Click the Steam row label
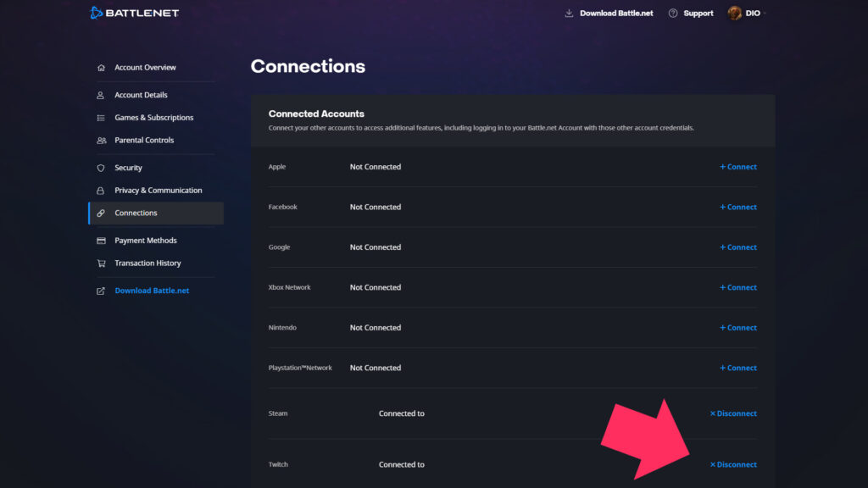This screenshot has width=868, height=488. click(278, 413)
